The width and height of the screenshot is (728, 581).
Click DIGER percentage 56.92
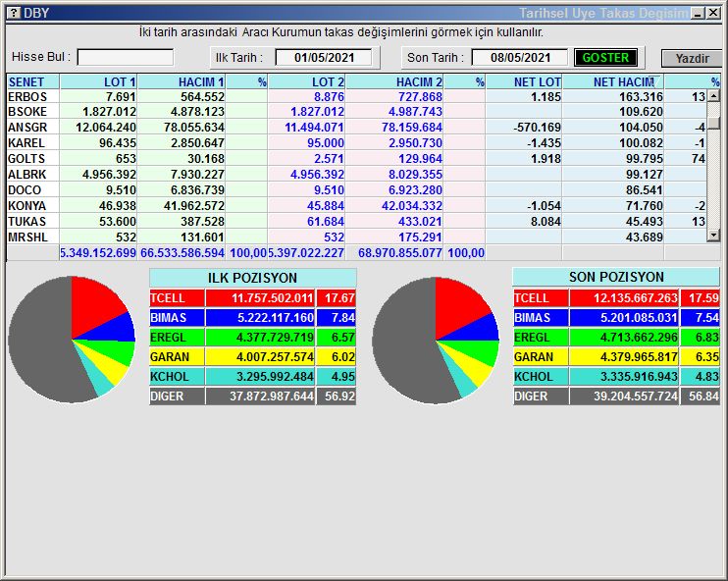point(339,396)
